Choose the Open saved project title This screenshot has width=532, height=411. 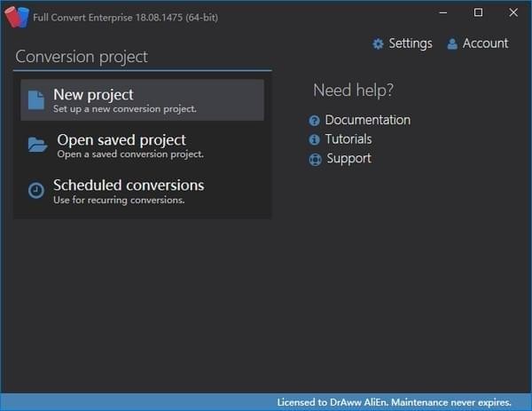coord(121,140)
